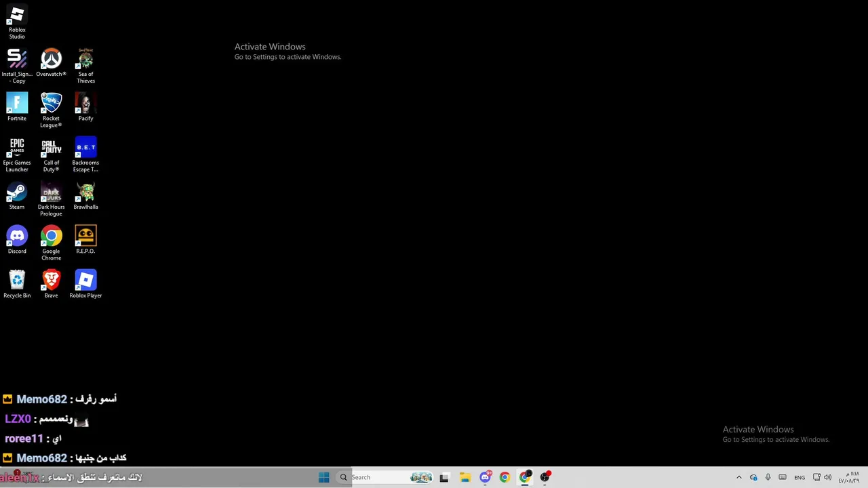Open the volume speaker tray icon
The width and height of the screenshot is (868, 488).
(827, 477)
